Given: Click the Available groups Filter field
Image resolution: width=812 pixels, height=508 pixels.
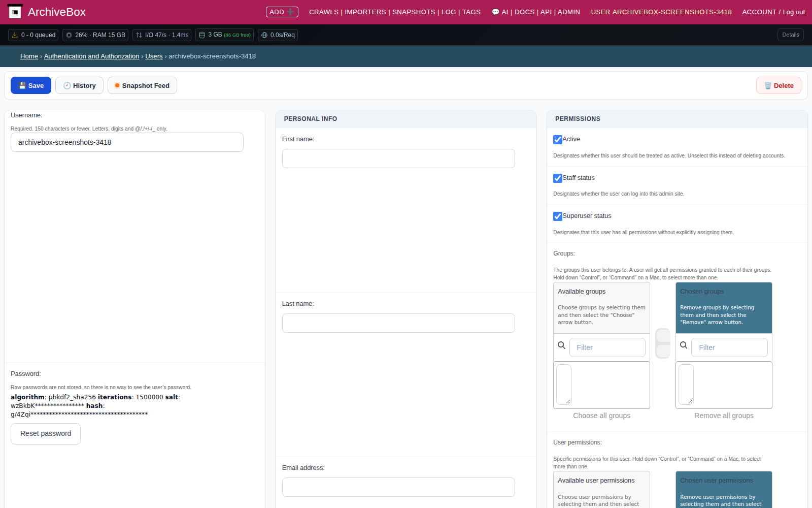Looking at the screenshot, I should point(607,347).
